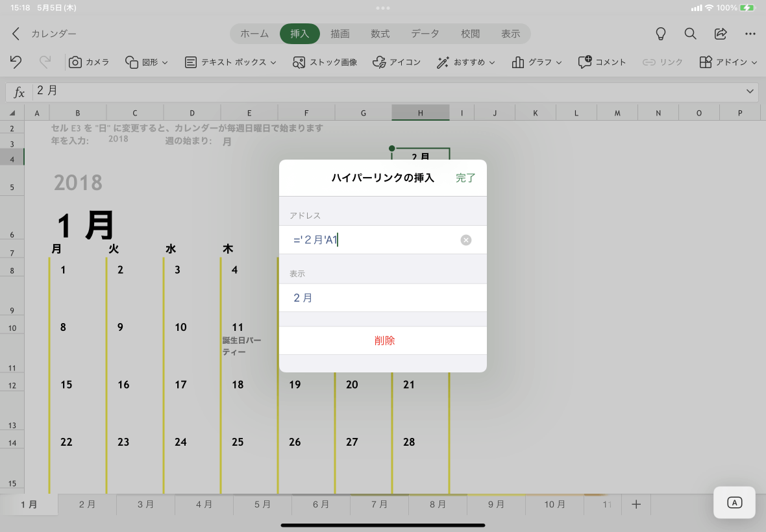Clear the address field with the x icon
The image size is (766, 532).
tap(466, 240)
